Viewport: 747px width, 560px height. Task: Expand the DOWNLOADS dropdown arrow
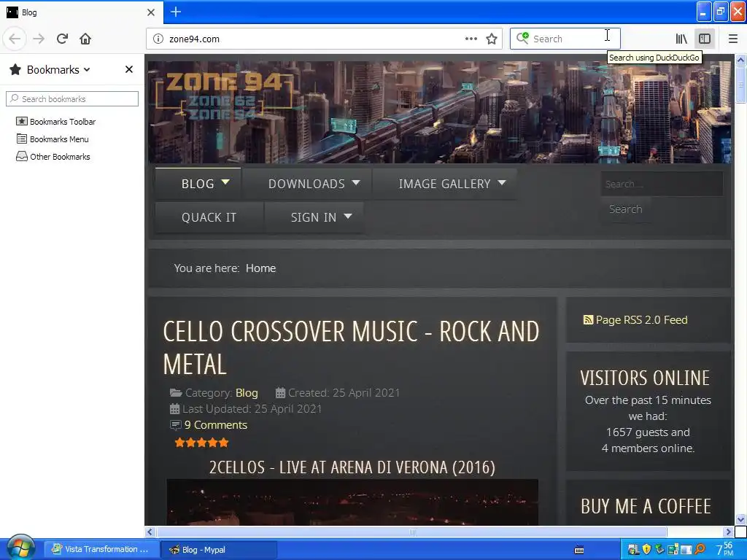point(356,182)
